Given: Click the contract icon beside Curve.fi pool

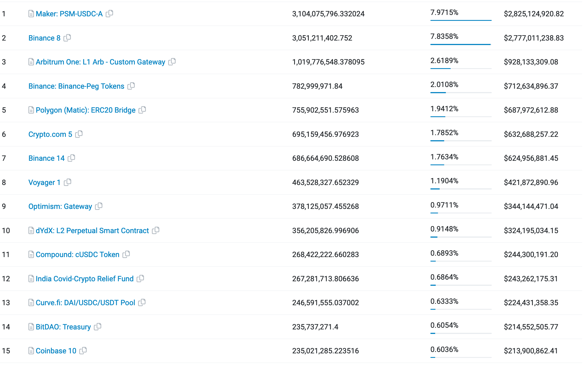Looking at the screenshot, I should pyautogui.click(x=31, y=303).
